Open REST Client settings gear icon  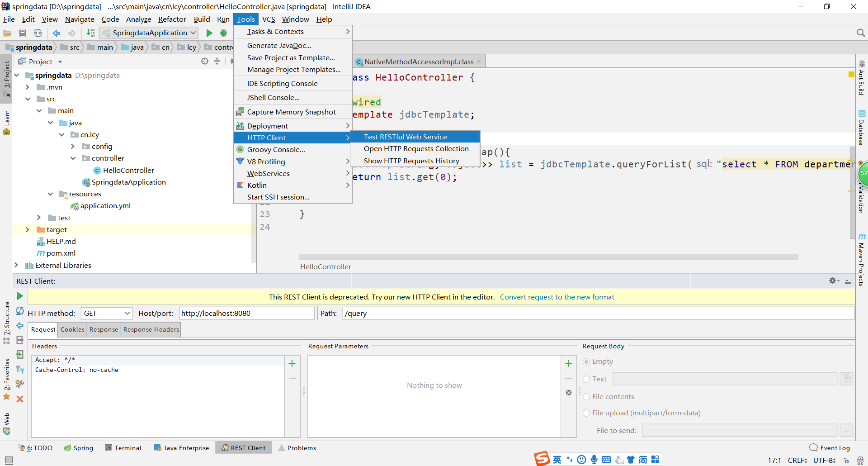pos(832,281)
